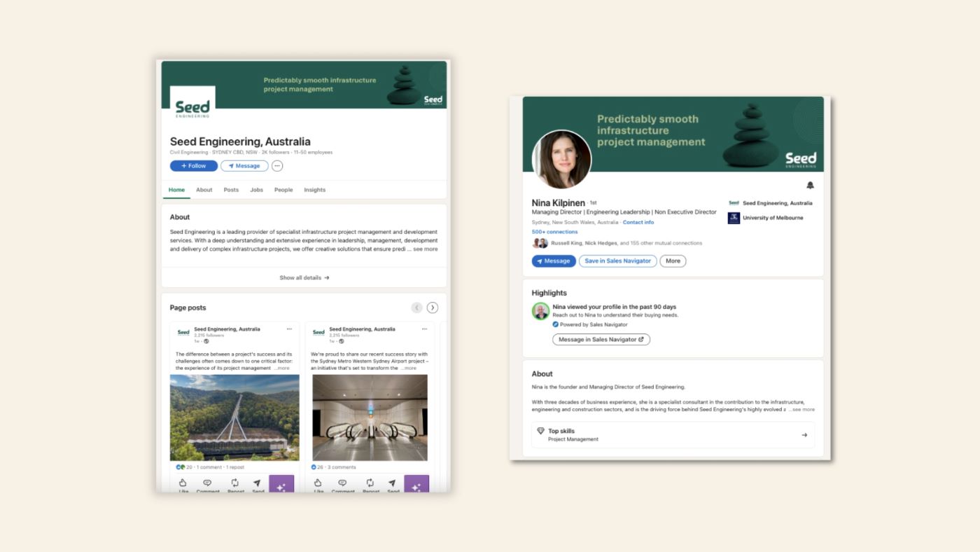Click the Project Management skill text
This screenshot has height=552, width=980.
coord(573,439)
